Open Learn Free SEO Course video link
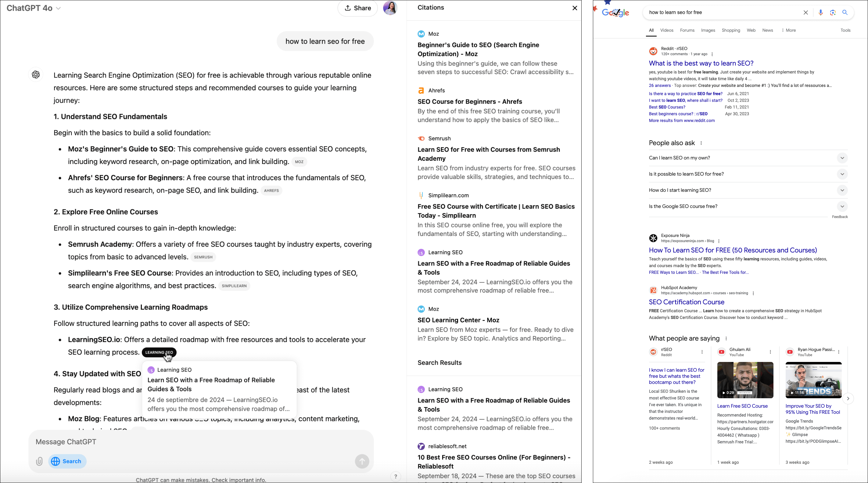The width and height of the screenshot is (868, 483). click(x=742, y=406)
